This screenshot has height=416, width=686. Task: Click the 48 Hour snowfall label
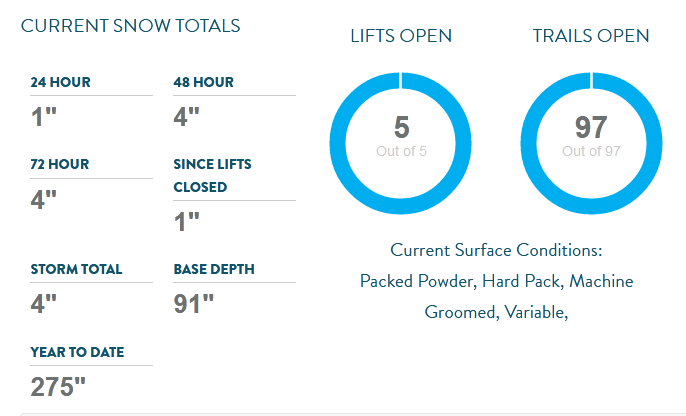point(203,82)
